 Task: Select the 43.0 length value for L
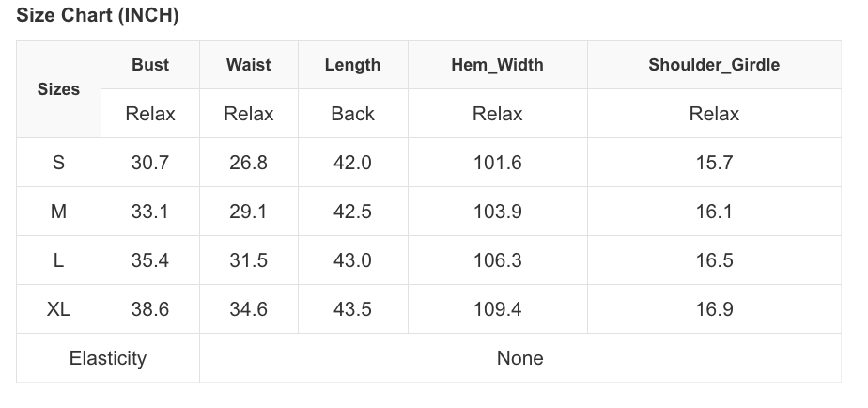(x=352, y=260)
